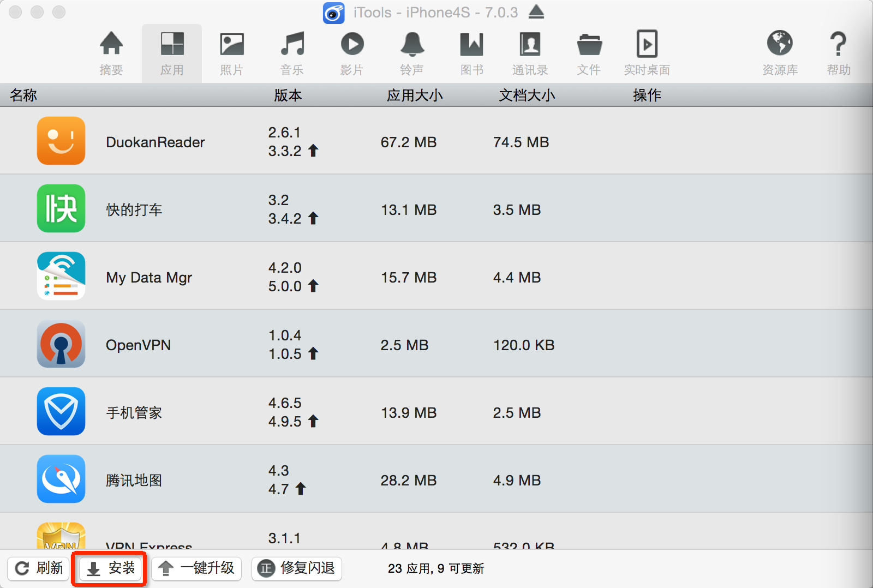Image resolution: width=873 pixels, height=588 pixels.
Task: Click the 安装 install button
Action: coord(110,568)
